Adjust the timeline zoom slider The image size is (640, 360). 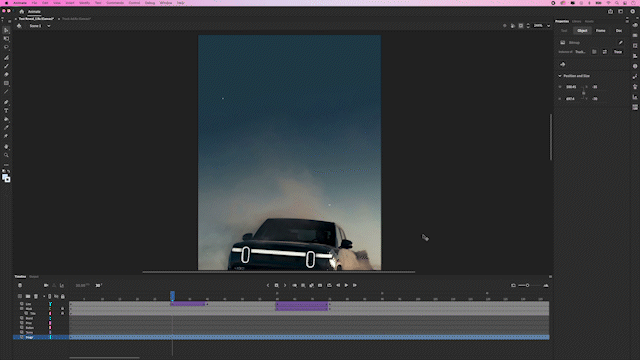point(527,285)
